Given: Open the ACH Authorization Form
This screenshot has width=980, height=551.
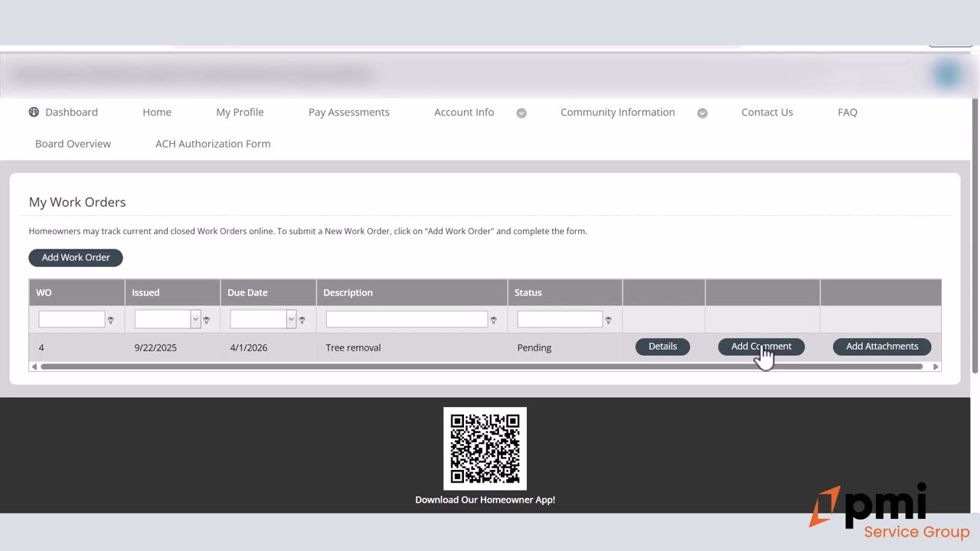Looking at the screenshot, I should (213, 143).
